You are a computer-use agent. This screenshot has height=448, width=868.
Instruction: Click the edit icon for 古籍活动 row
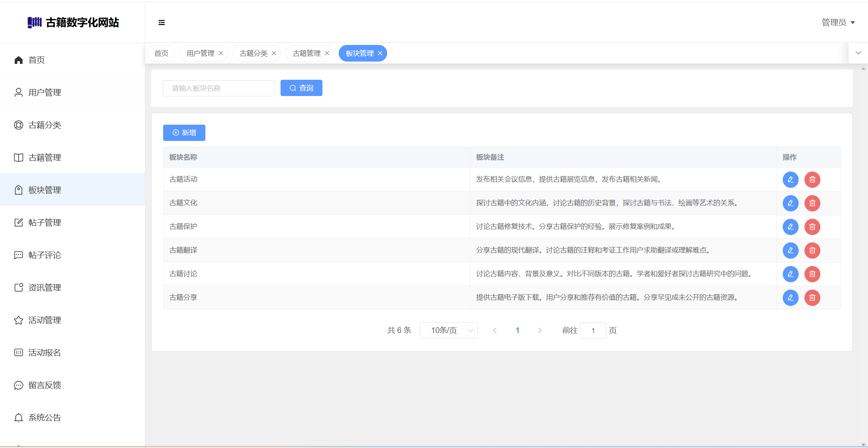point(790,180)
